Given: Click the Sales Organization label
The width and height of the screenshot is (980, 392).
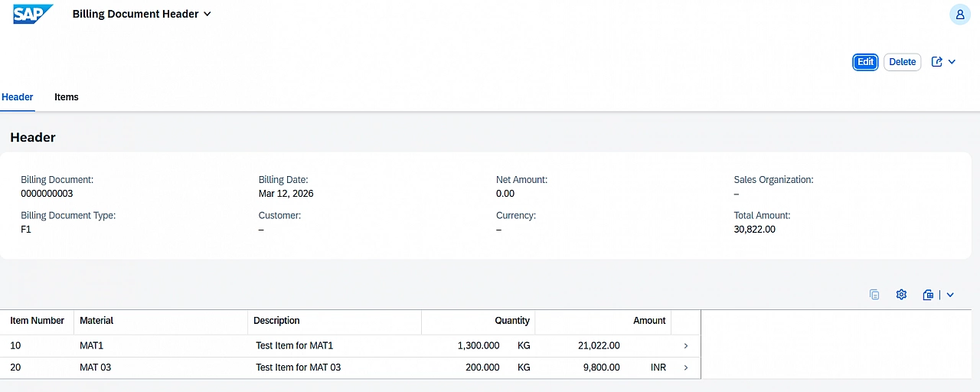Looking at the screenshot, I should tap(773, 180).
